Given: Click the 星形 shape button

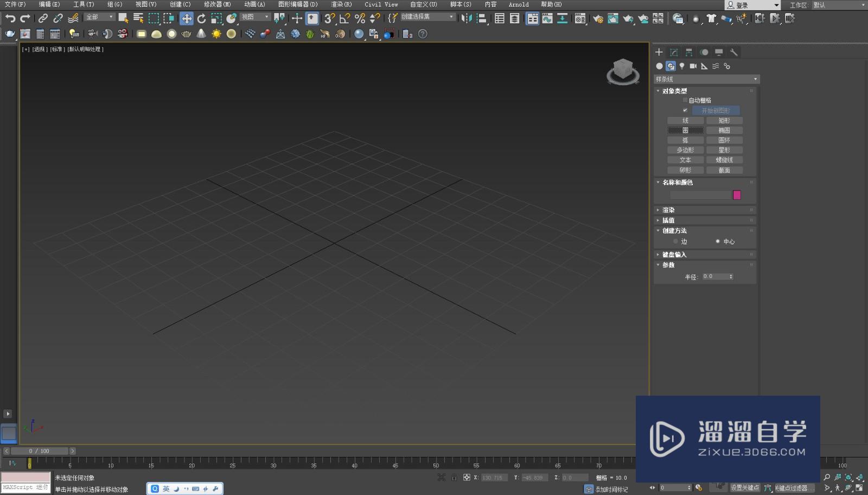Looking at the screenshot, I should point(724,150).
